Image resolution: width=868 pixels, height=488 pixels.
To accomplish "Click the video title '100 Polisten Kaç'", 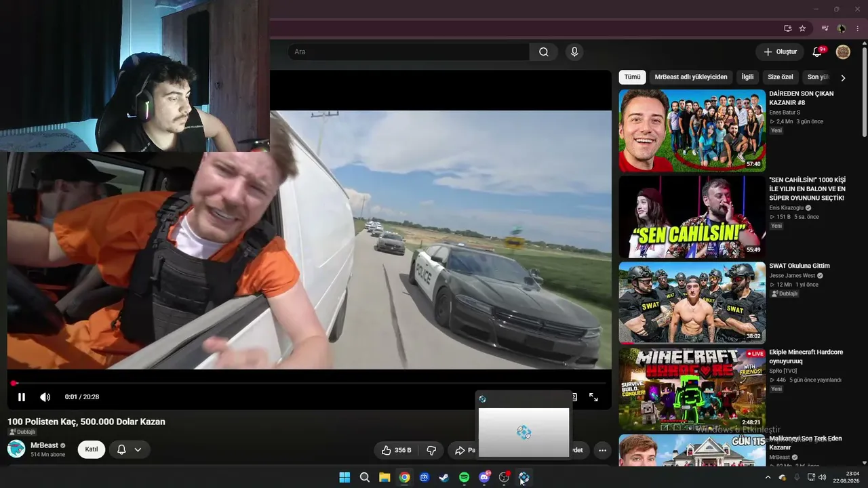I will 86,422.
